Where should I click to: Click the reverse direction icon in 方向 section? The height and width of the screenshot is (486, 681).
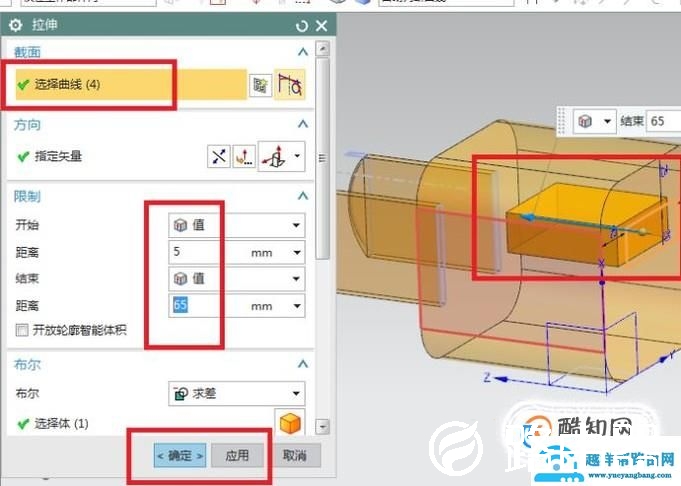[218, 156]
